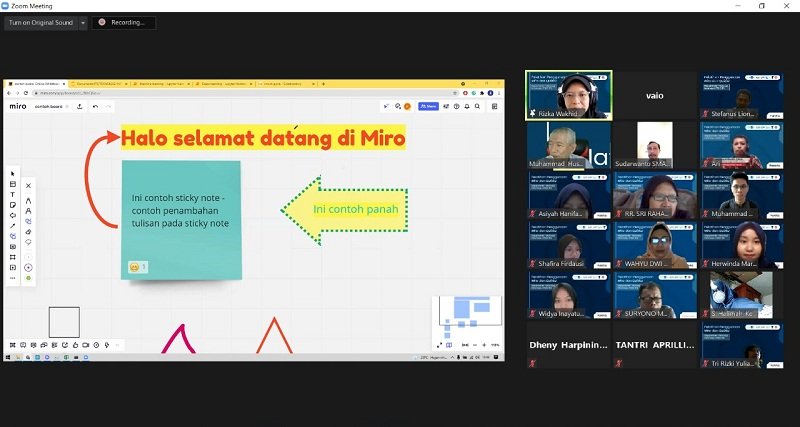Open a new browser tab with plus
Image resolution: width=800 pixels, height=427 pixels.
(x=323, y=84)
